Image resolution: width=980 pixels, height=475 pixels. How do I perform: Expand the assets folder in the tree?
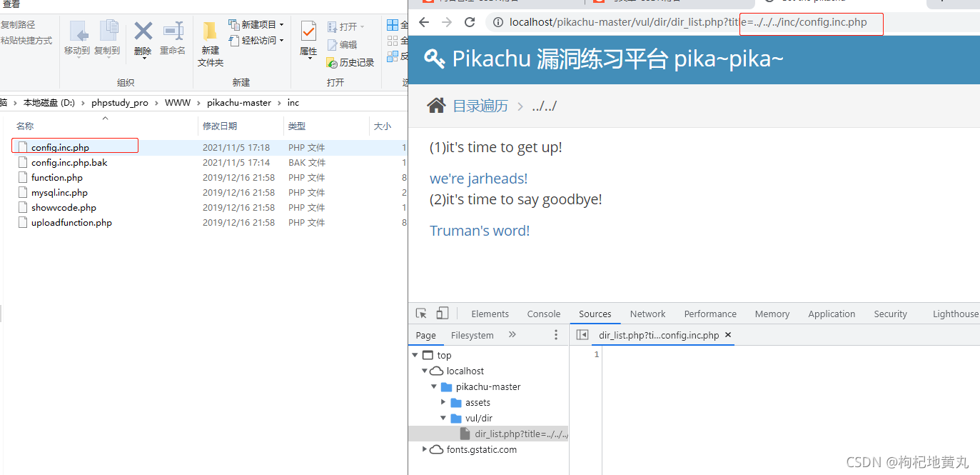(x=443, y=402)
